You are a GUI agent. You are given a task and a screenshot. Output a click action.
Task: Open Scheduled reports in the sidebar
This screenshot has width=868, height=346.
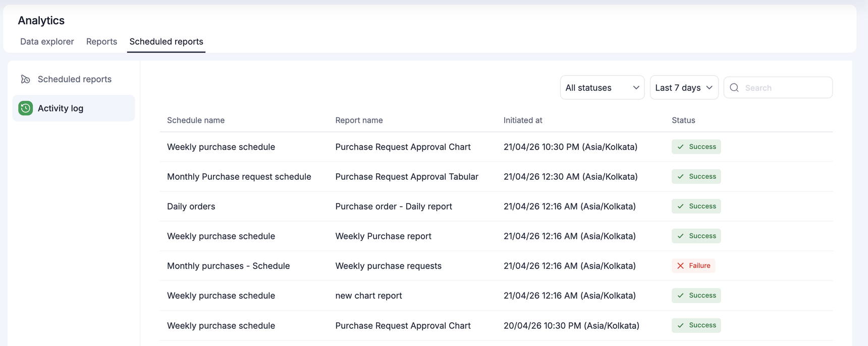point(74,79)
